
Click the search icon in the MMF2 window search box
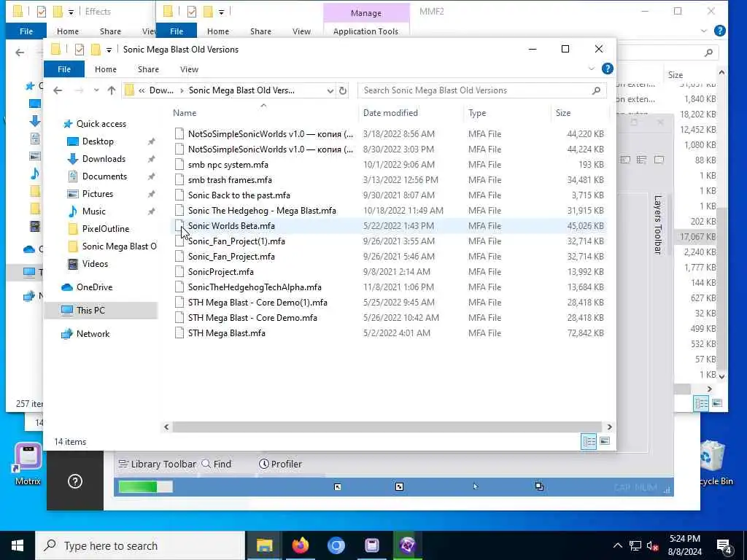(709, 52)
